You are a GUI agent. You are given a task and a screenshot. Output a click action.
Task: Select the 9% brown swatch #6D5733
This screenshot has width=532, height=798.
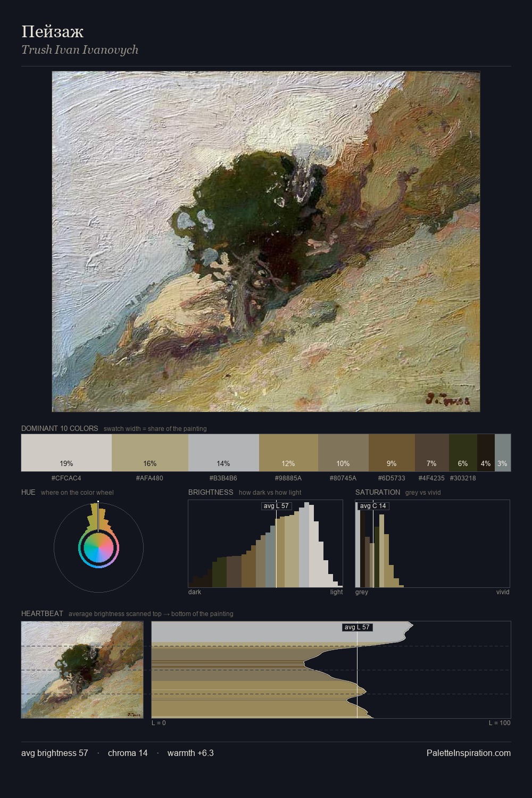[392, 453]
